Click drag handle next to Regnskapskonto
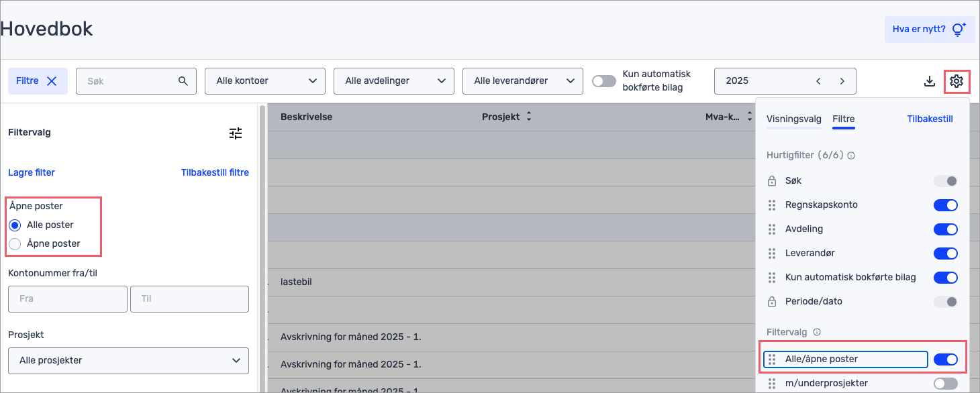The height and width of the screenshot is (393, 980). click(772, 205)
